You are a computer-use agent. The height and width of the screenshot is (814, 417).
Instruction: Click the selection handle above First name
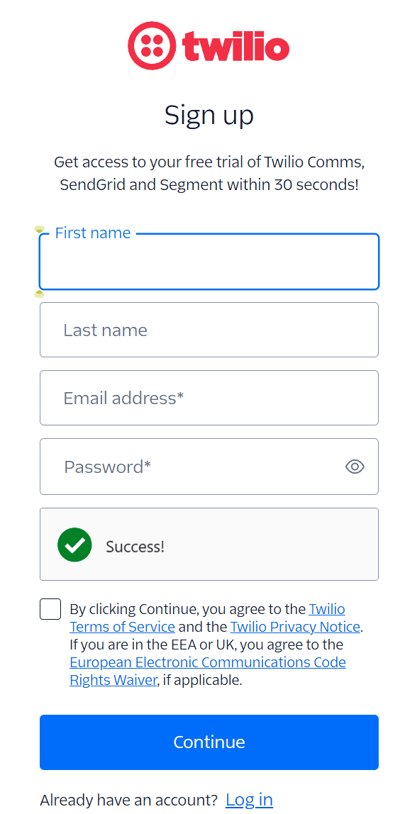(x=39, y=229)
